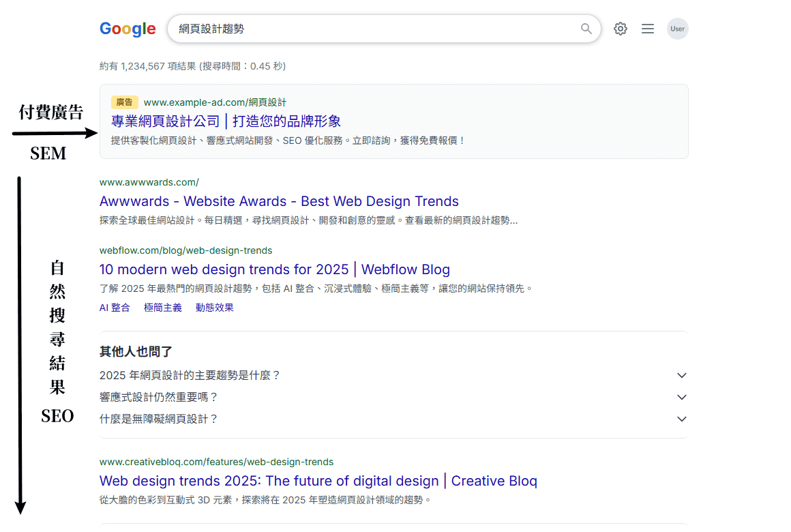The width and height of the screenshot is (791, 532).
Task: Click the 廣告 badge label
Action: [124, 102]
